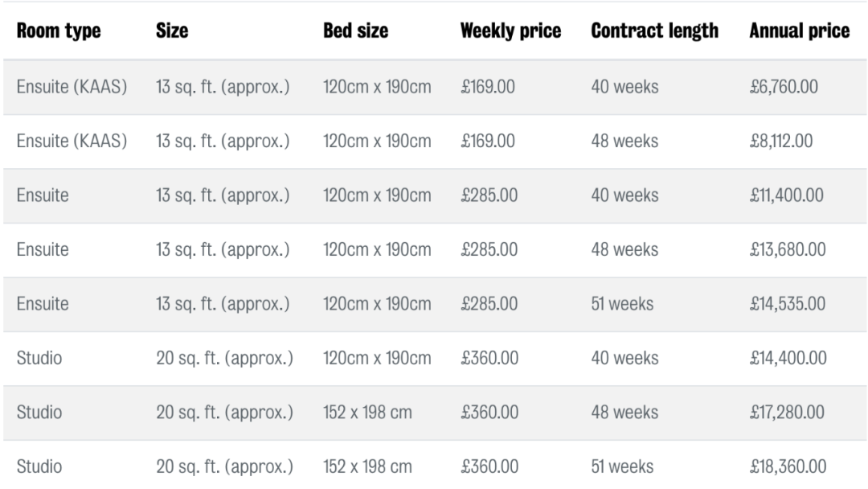Select the Contract length column header

coord(654,31)
